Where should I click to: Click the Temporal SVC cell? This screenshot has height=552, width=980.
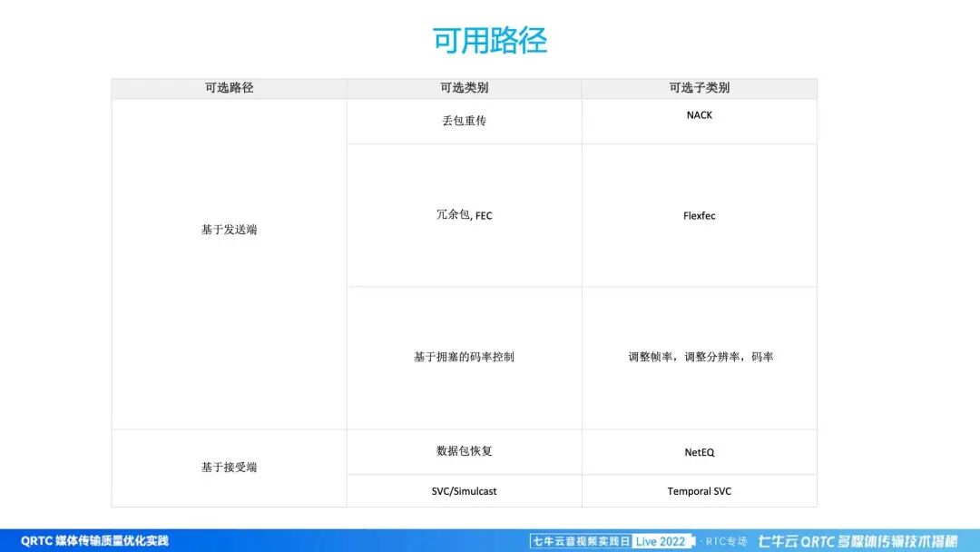tap(699, 490)
